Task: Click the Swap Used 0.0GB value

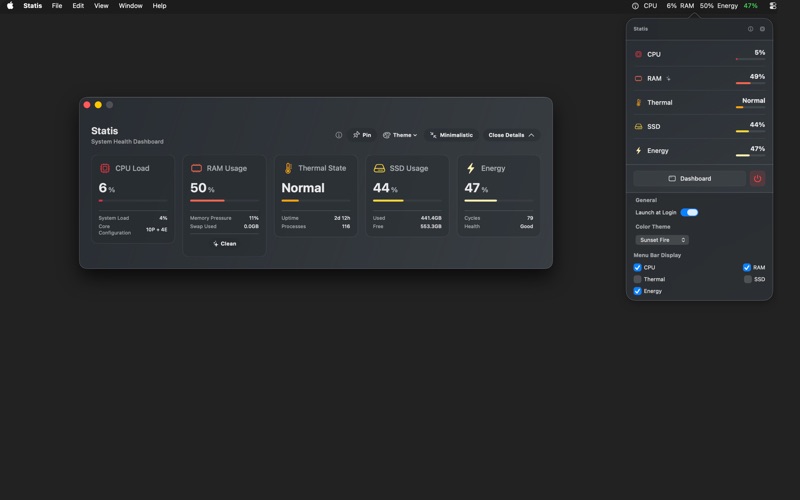Action: pyautogui.click(x=251, y=226)
